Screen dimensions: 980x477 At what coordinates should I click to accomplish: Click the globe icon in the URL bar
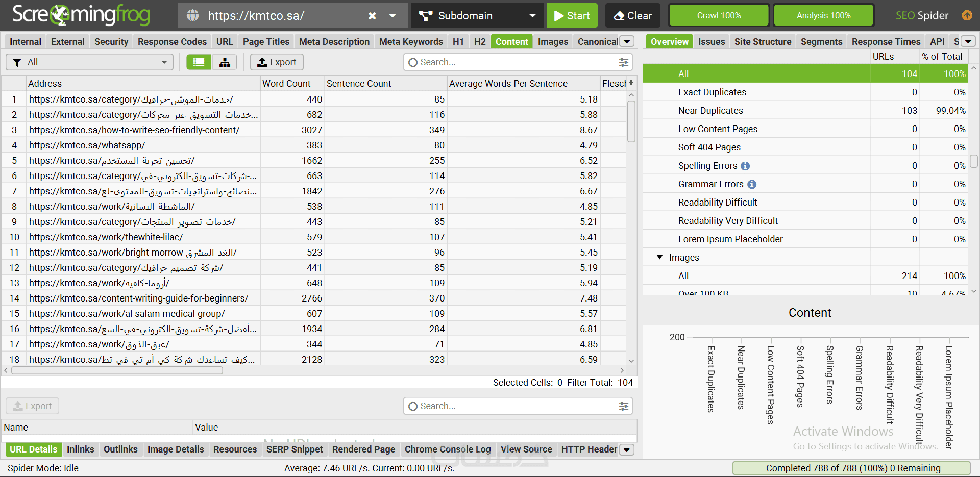(x=193, y=16)
